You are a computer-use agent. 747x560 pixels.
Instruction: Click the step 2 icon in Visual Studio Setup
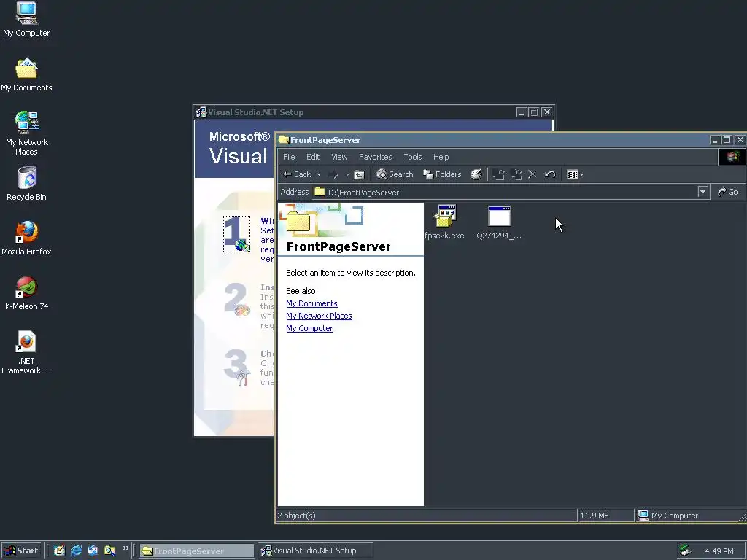[x=237, y=300]
